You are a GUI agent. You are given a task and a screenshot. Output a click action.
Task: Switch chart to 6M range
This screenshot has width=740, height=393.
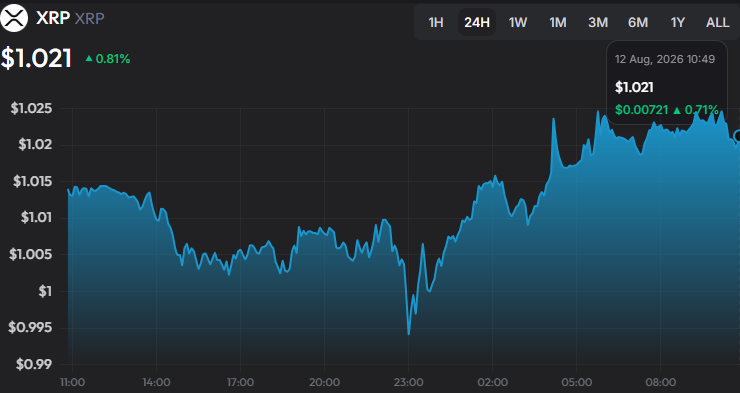click(638, 22)
